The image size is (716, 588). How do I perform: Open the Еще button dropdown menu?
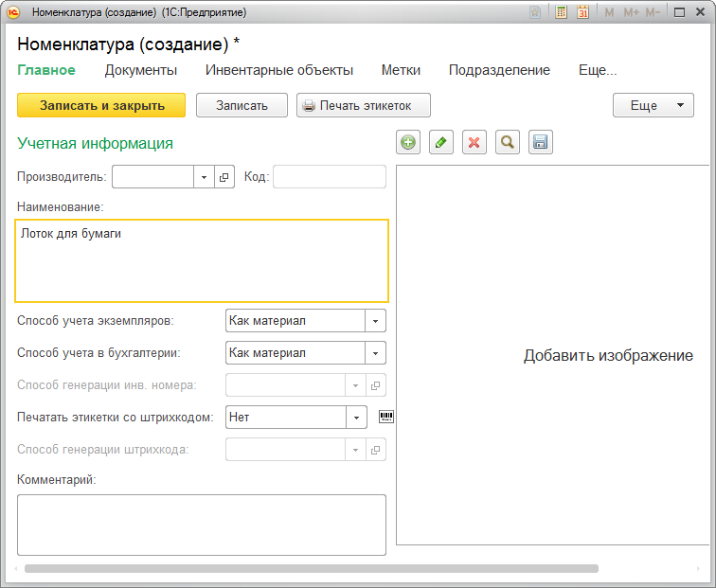[x=653, y=105]
